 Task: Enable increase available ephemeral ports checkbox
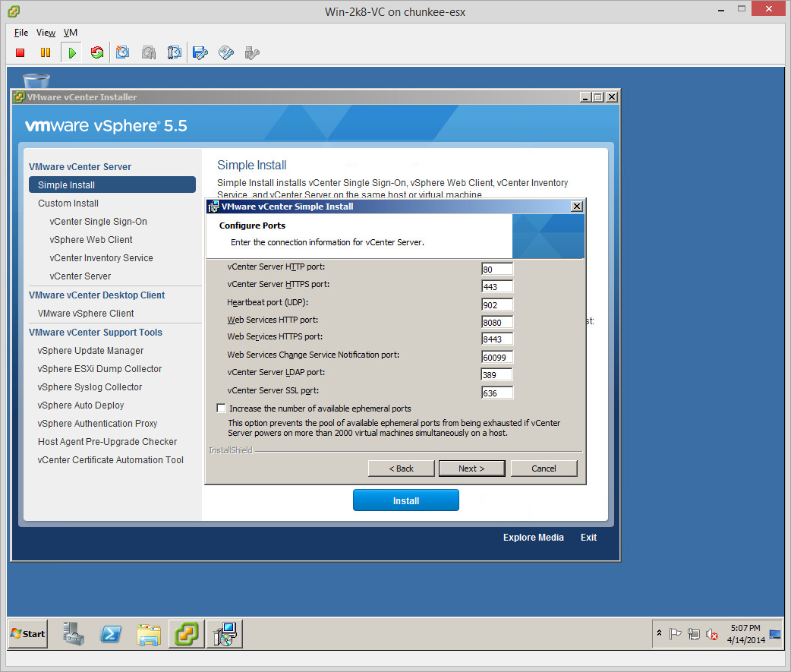point(221,409)
